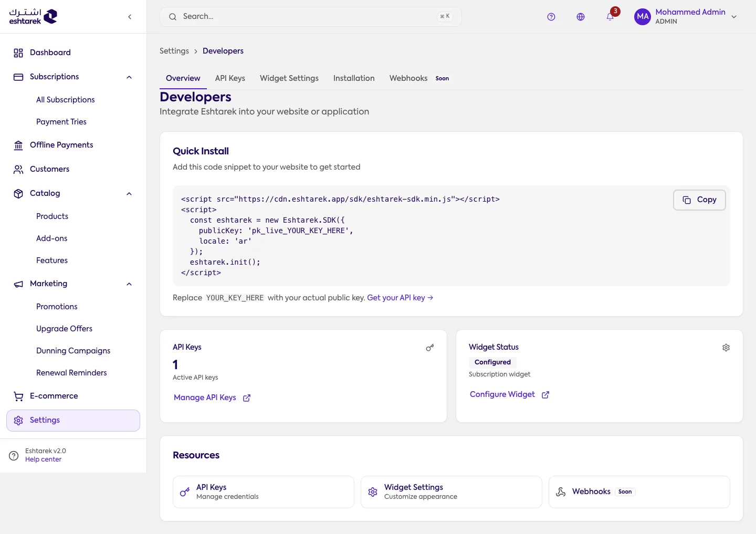Collapse the Subscriptions menu chevron
The width and height of the screenshot is (756, 534).
coord(129,77)
